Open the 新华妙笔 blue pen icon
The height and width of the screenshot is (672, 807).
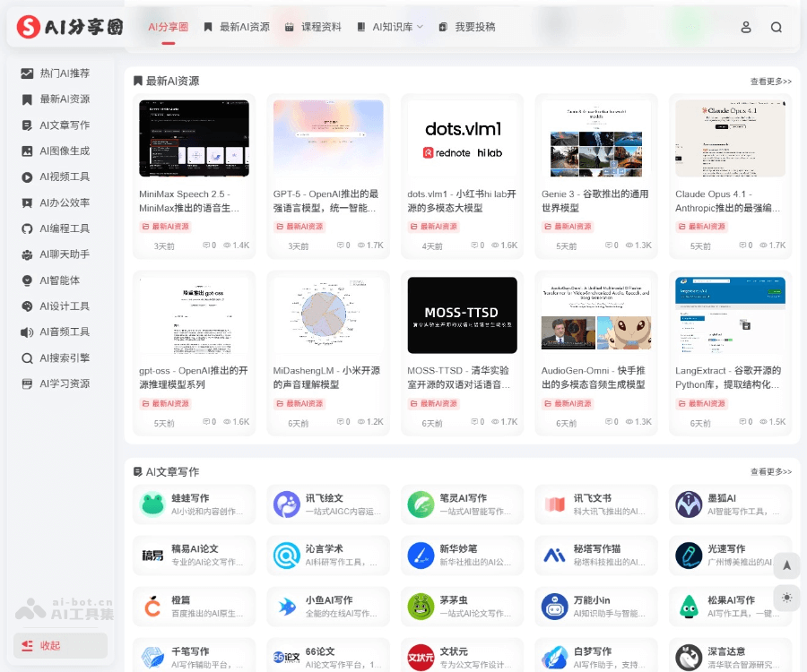tap(421, 556)
